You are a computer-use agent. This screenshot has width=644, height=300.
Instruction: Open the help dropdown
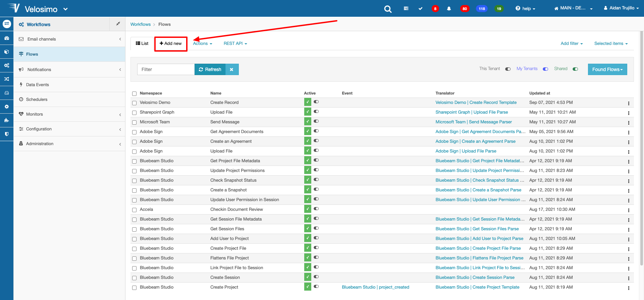pyautogui.click(x=525, y=9)
